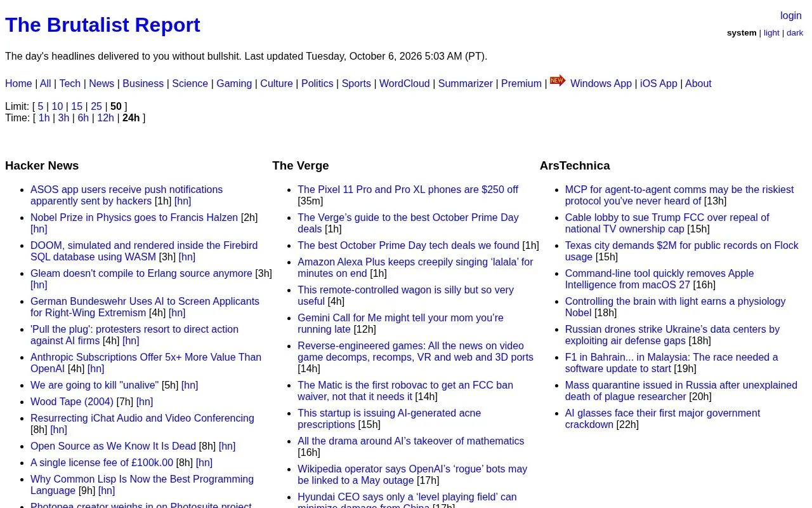
Task: Go to the Premium page
Action: 521,84
